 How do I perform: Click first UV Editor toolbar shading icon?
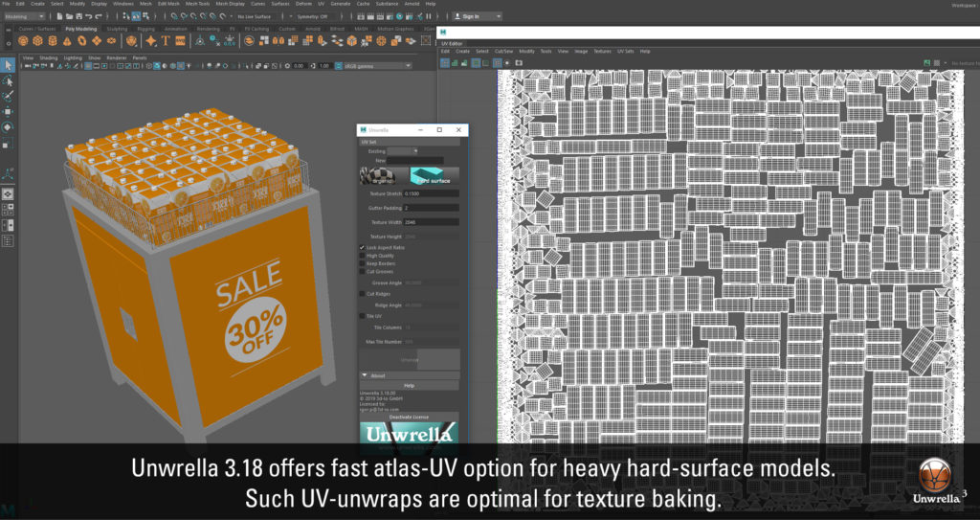(445, 62)
